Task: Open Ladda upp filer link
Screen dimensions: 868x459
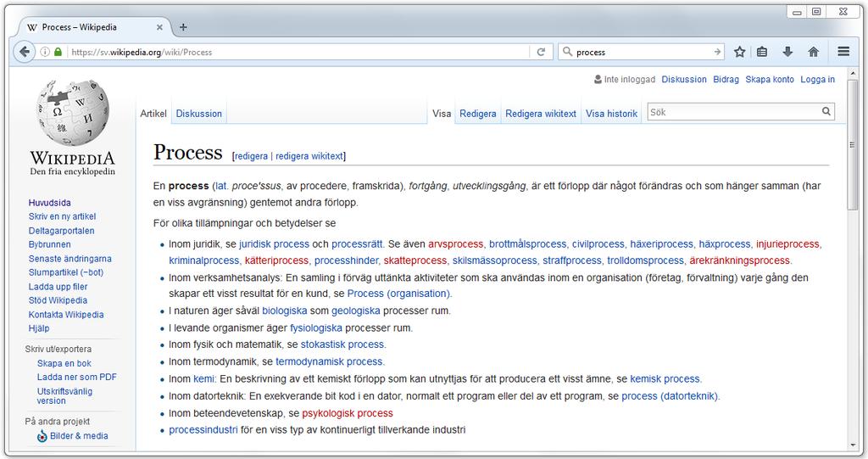Action: coord(58,287)
